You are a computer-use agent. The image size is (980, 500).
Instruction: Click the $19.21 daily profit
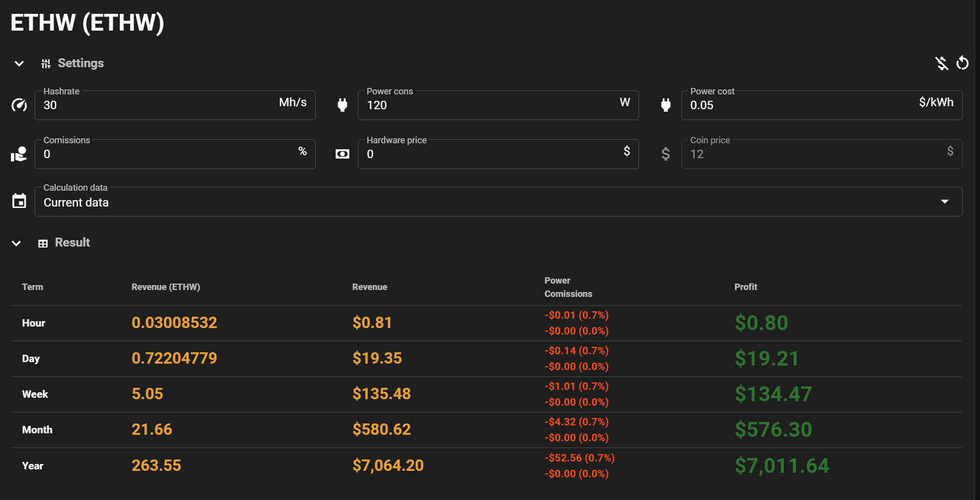pyautogui.click(x=767, y=358)
